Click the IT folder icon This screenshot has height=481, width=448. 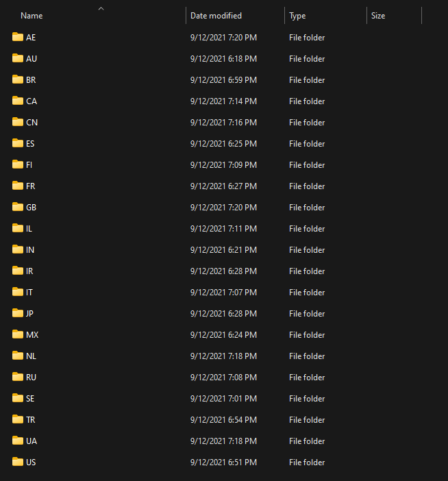tap(18, 292)
